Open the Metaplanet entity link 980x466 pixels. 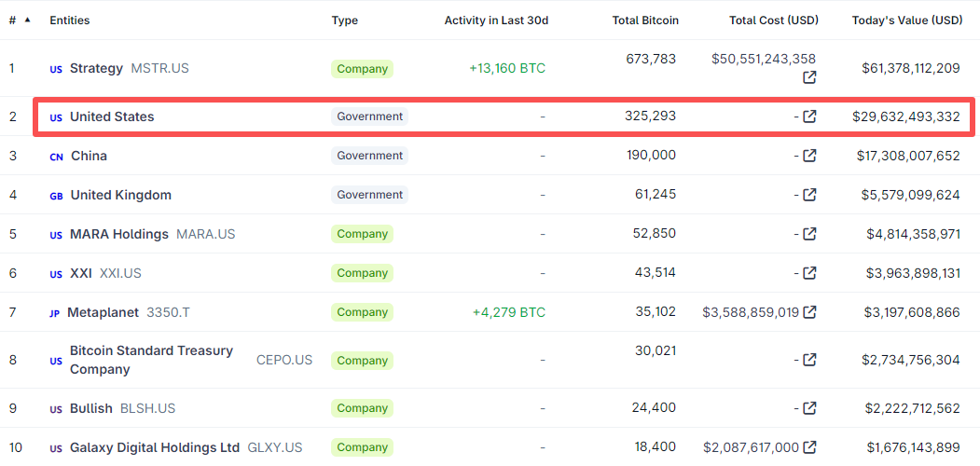pyautogui.click(x=103, y=312)
